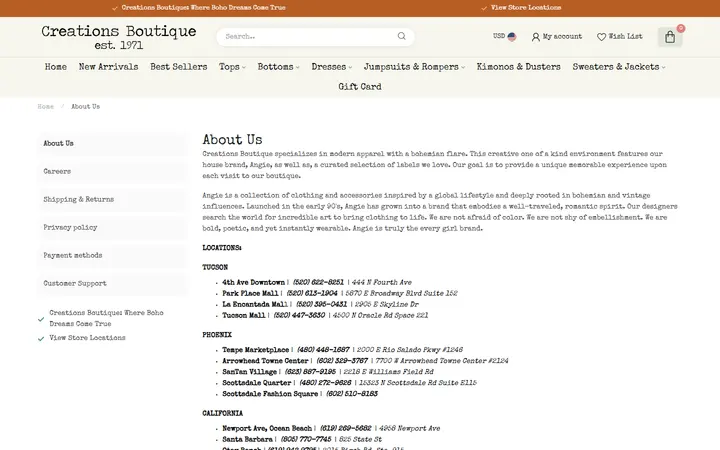This screenshot has height=450, width=720.
Task: Click the About Us page heading
Action: point(232,140)
